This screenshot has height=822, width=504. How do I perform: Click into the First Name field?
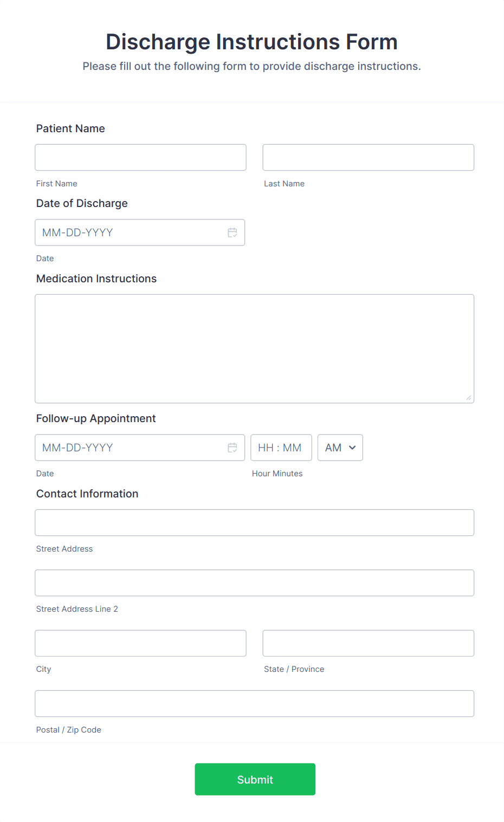click(140, 157)
